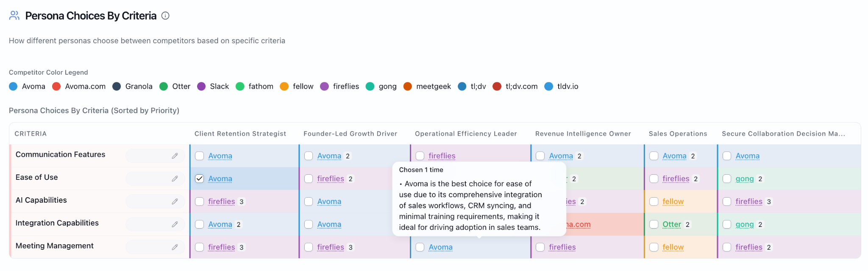Image resolution: width=868 pixels, height=271 pixels.
Task: Check fireflies box under Operational Efficiency Leader, Communication Features
Action: tap(420, 156)
